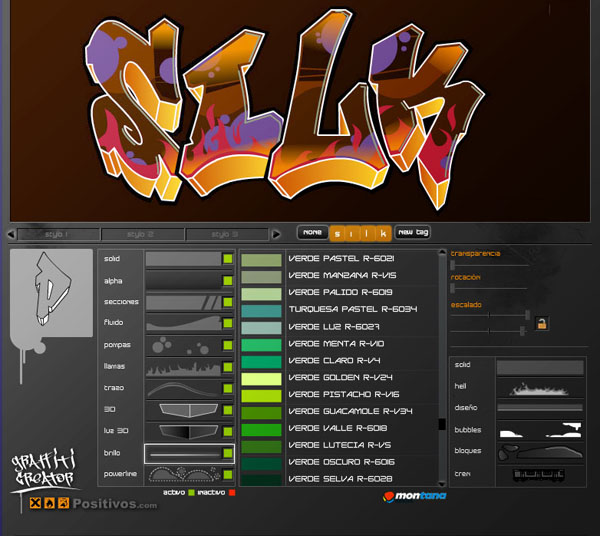This screenshot has height=536, width=600.
Task: Select the secciones stripe preview
Action: click(x=183, y=302)
